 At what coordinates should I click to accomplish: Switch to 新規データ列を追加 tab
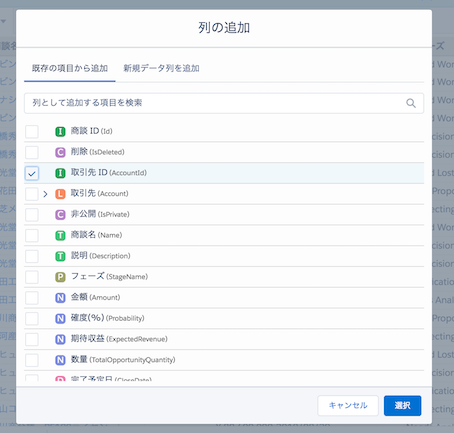pyautogui.click(x=161, y=68)
